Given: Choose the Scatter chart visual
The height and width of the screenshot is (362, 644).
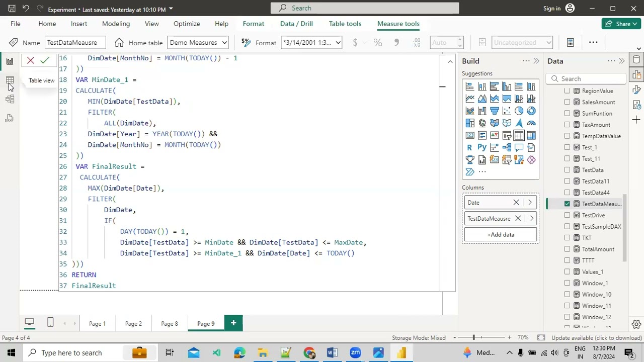Looking at the screenshot, I should coord(507,111).
